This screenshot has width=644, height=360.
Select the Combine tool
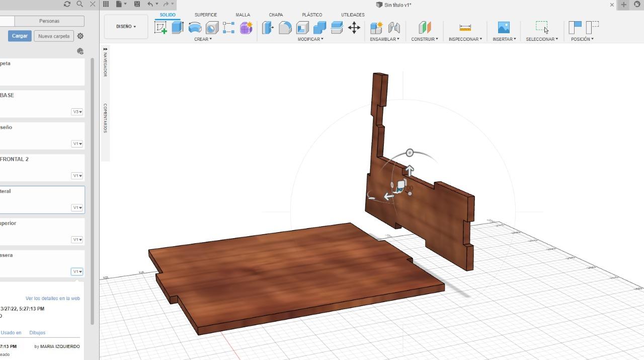319,28
